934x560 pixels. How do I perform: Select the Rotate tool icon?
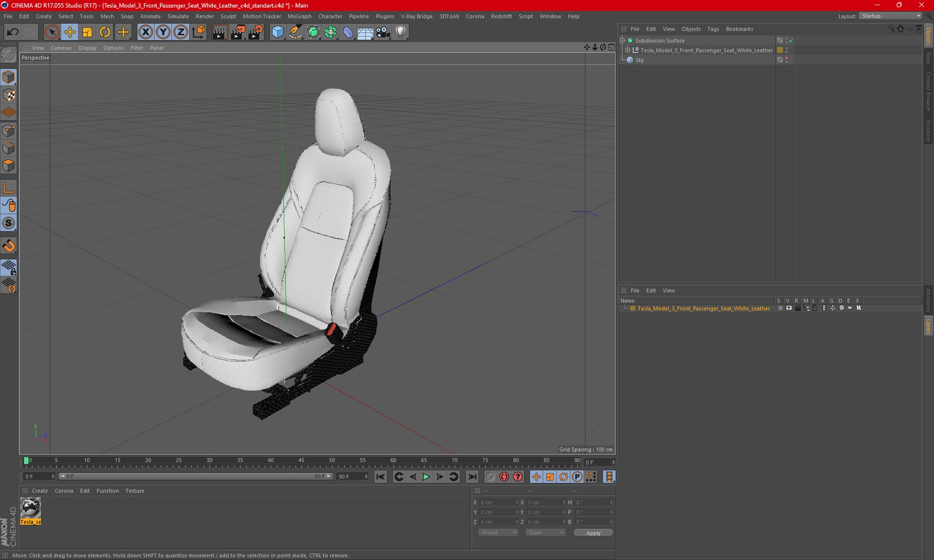[x=105, y=32]
